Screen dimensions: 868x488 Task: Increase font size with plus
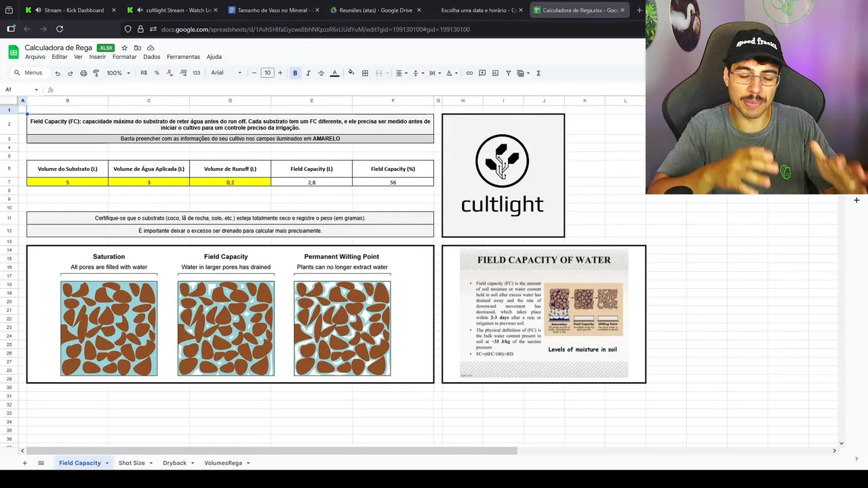280,73
